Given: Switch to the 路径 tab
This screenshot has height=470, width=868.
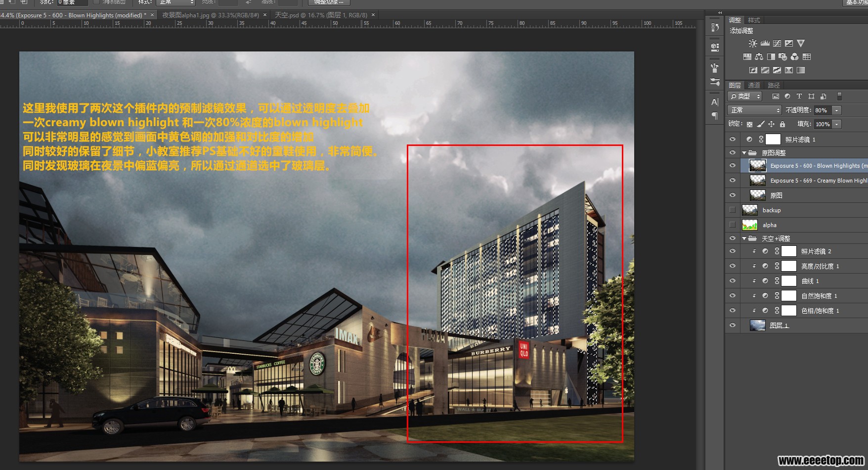Looking at the screenshot, I should tap(774, 86).
